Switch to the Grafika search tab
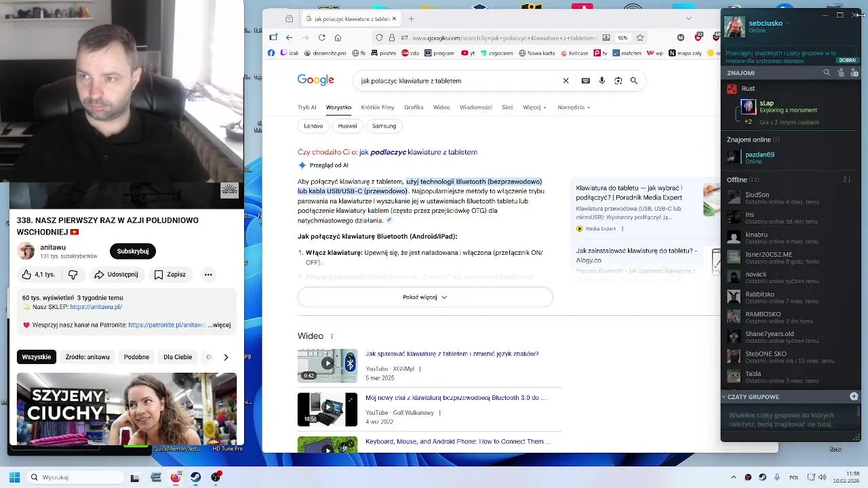868x488 pixels. coord(414,107)
